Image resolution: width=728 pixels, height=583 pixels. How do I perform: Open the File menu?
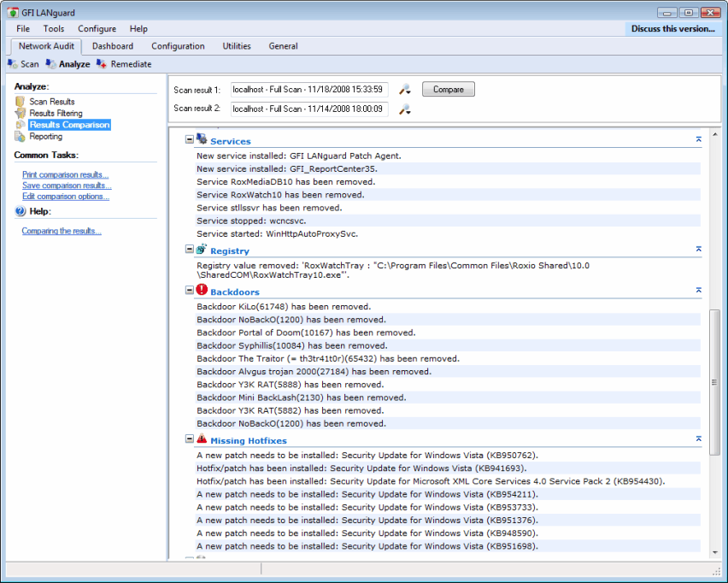point(23,29)
